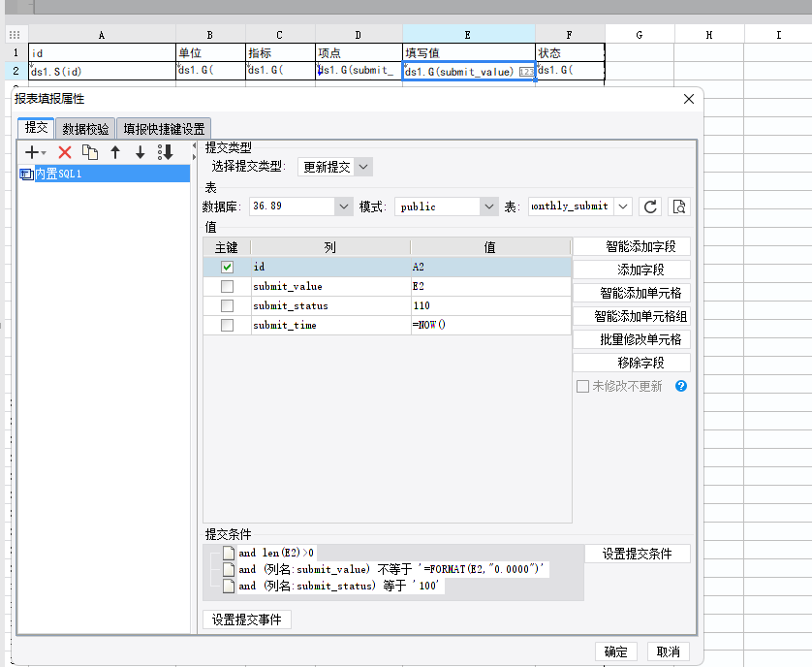Delete submit item with red X icon
The image size is (812, 667).
point(65,152)
